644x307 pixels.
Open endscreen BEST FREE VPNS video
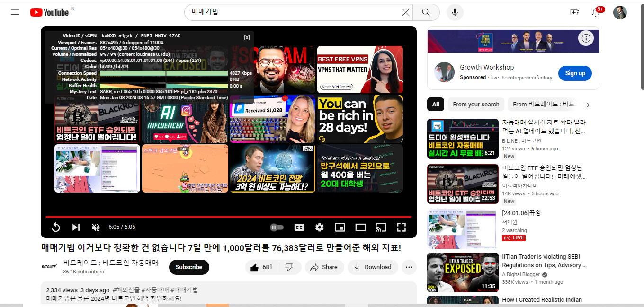360,69
